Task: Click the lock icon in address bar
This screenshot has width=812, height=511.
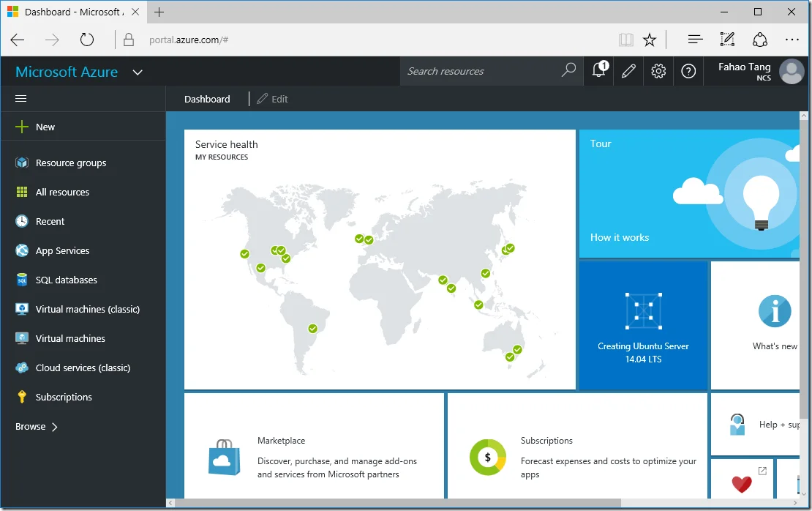Action: point(129,40)
